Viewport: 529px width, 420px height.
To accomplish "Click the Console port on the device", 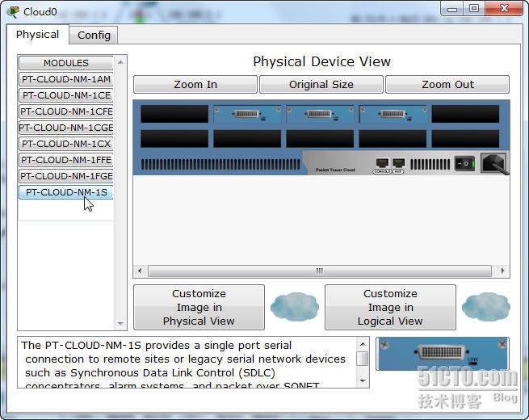I will [x=382, y=164].
